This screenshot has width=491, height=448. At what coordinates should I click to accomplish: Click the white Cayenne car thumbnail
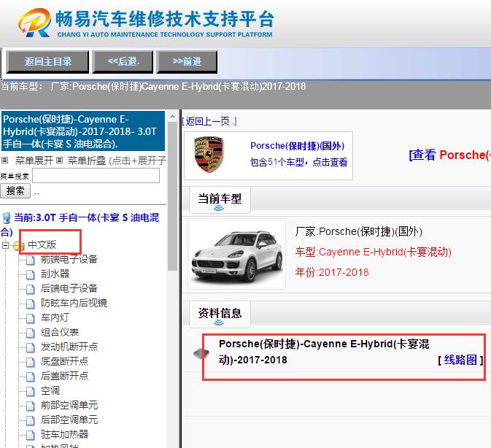237,254
